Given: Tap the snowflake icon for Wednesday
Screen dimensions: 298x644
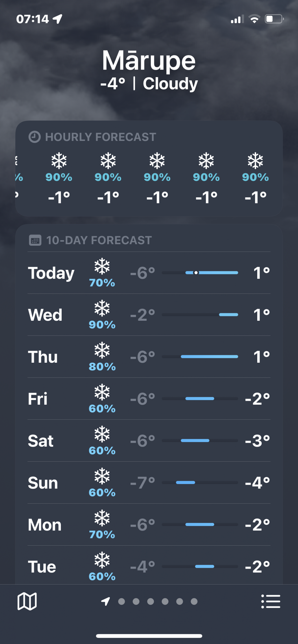Looking at the screenshot, I should (x=102, y=308).
